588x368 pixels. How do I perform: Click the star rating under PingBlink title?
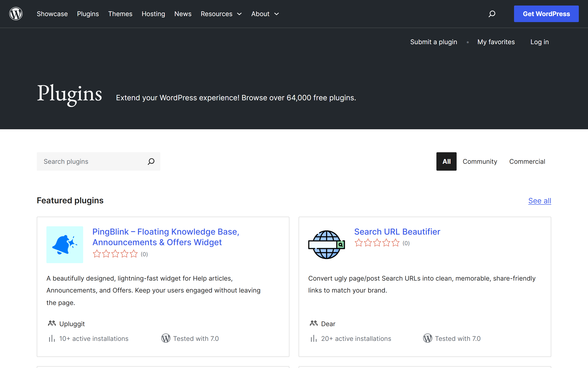[115, 254]
